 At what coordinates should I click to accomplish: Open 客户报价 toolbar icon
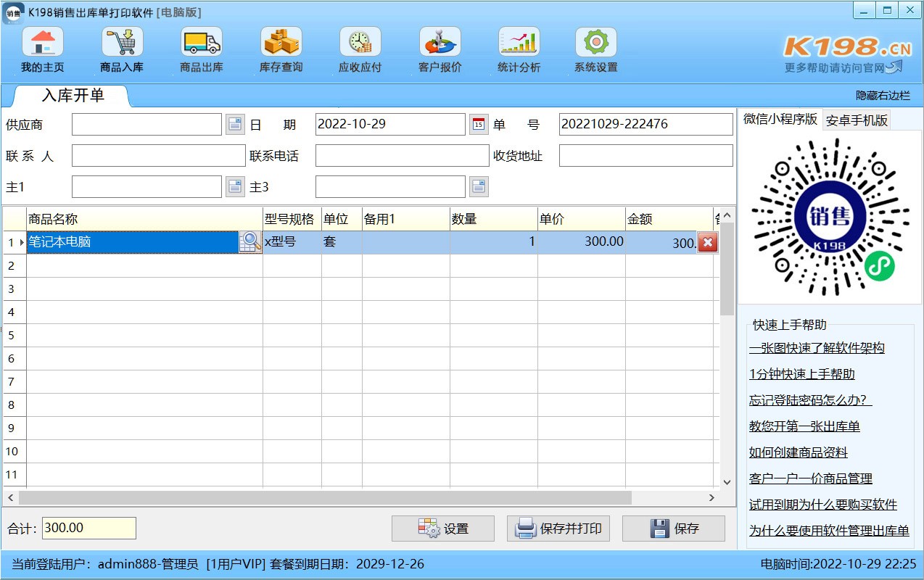440,43
